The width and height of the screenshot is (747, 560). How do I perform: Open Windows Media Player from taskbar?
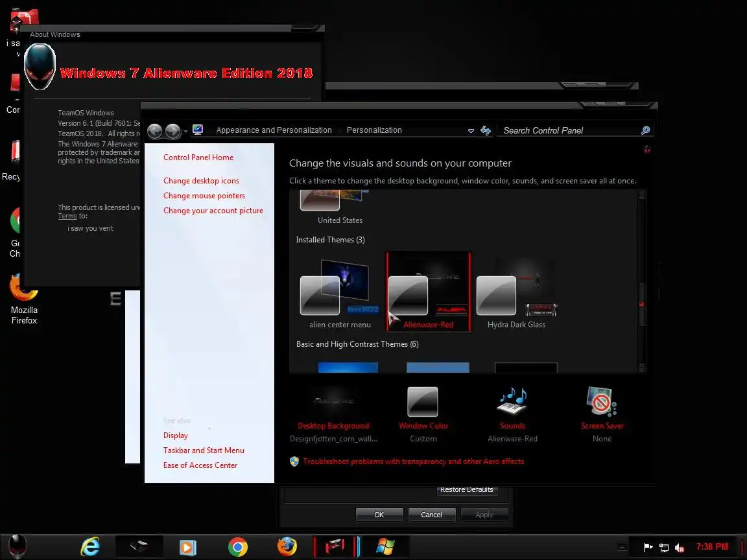point(187,548)
